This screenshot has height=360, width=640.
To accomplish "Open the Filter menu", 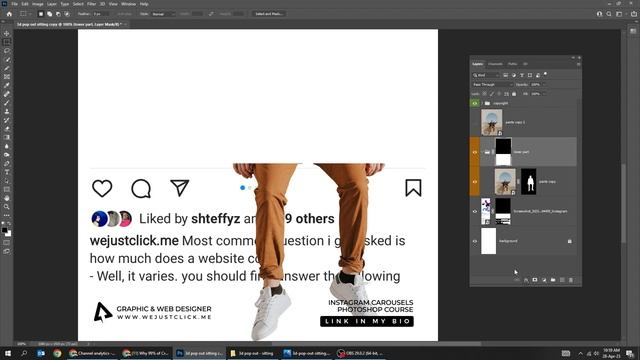I will (91, 4).
